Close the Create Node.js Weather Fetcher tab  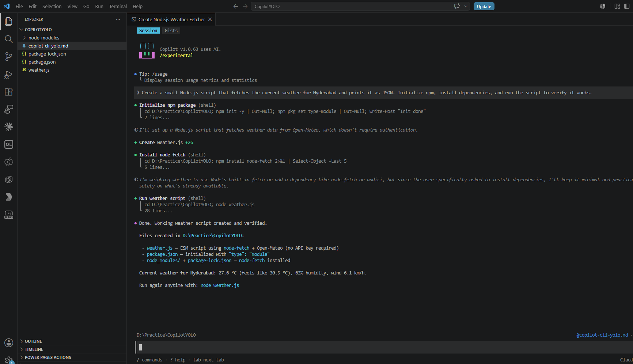[x=210, y=19]
